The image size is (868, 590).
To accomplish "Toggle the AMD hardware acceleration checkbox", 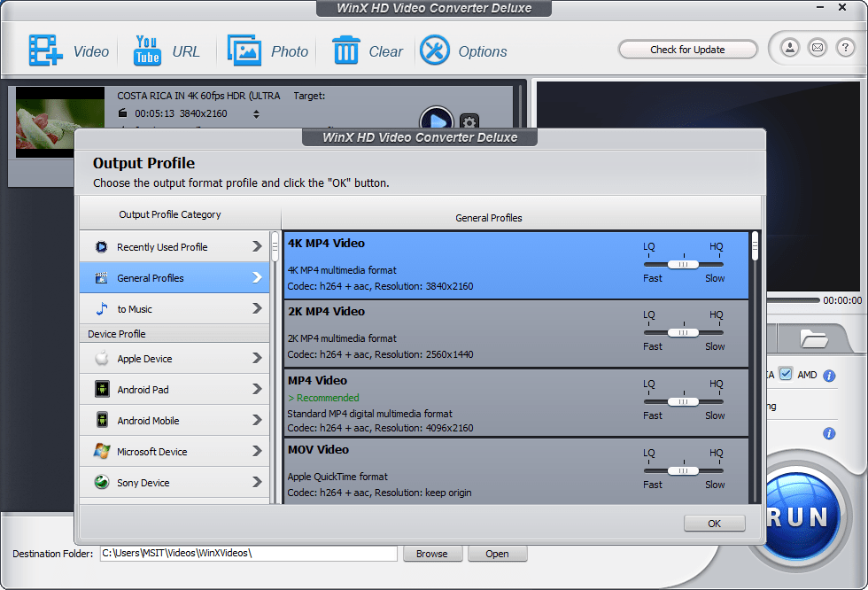I will 785,375.
